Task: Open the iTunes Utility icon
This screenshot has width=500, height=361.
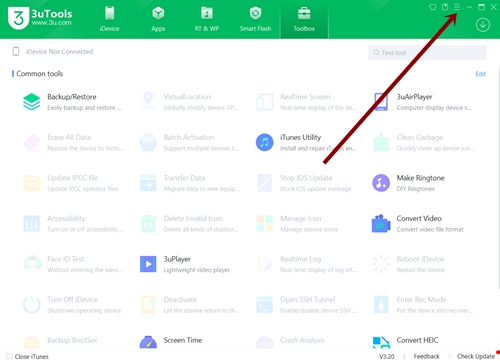Action: point(264,142)
